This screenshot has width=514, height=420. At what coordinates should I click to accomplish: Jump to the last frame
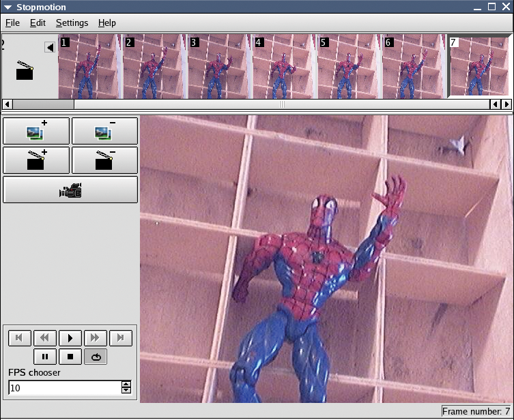tap(121, 337)
